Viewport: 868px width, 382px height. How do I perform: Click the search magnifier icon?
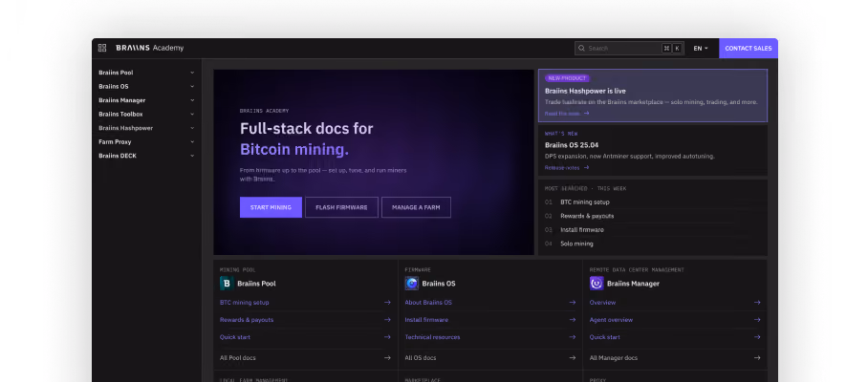point(581,48)
